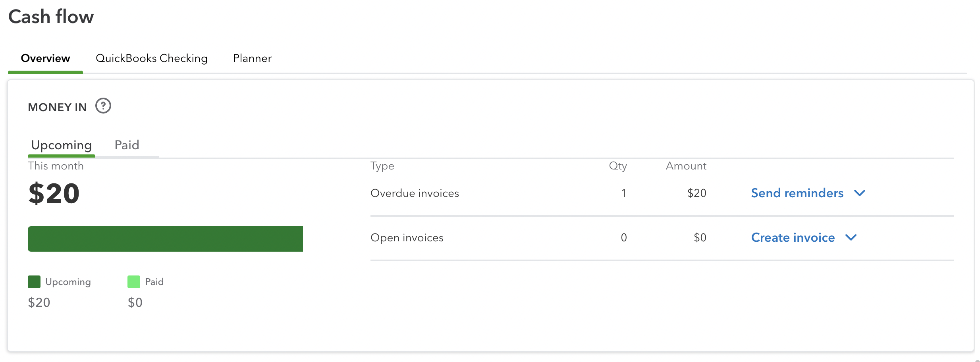Click the dark green Upcoming legend swatch
The height and width of the screenshot is (362, 980).
pos(34,282)
